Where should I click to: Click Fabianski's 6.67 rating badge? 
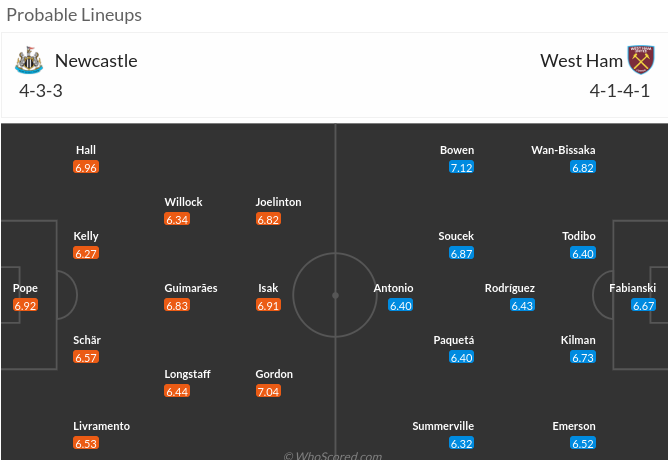tap(643, 305)
